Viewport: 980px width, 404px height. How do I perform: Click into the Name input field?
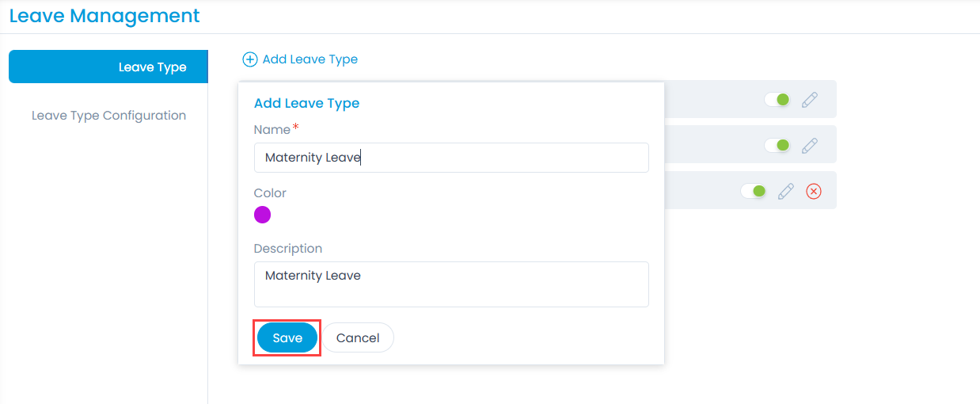(451, 158)
